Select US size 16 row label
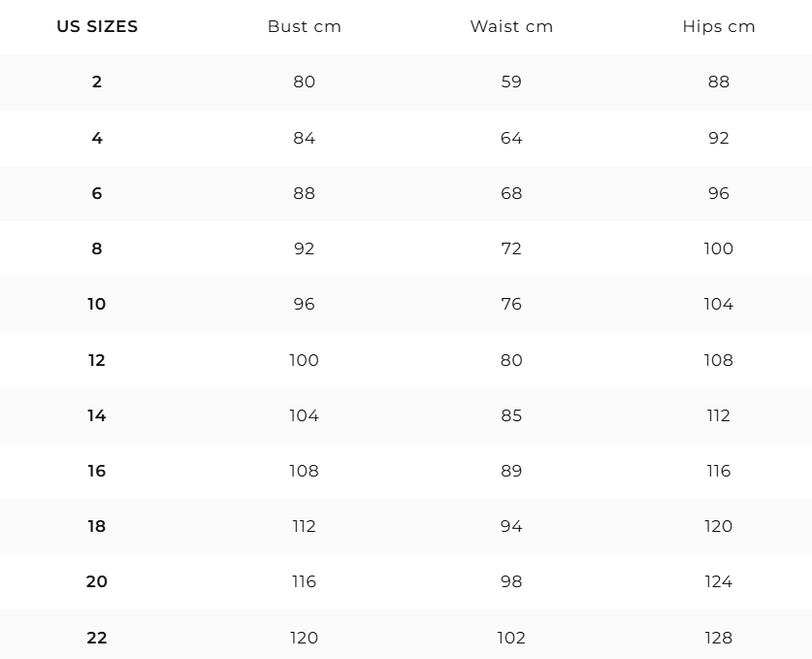The width and height of the screenshot is (812, 659). 97,471
